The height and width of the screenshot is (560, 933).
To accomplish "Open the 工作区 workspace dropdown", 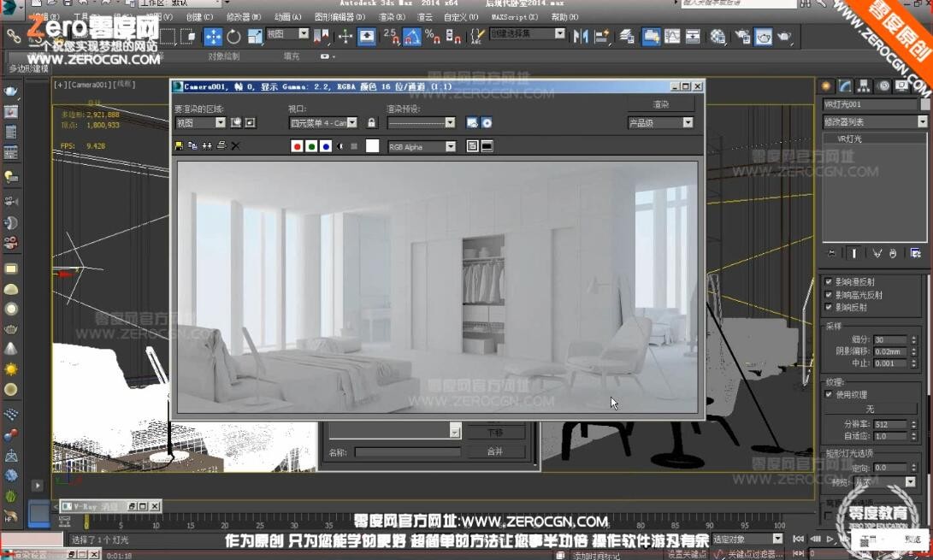I will tap(179, 3).
